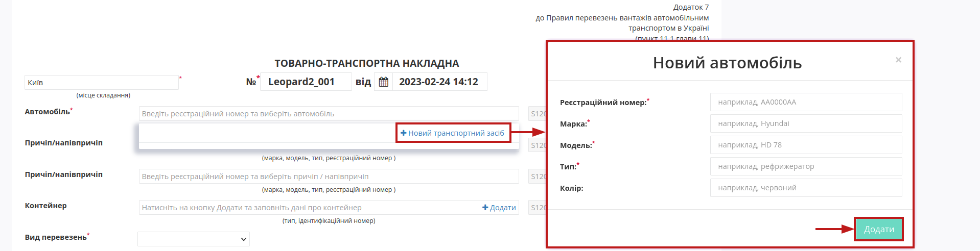980x251 pixels.
Task: Open the Вид перевезень dropdown
Action: [x=194, y=239]
